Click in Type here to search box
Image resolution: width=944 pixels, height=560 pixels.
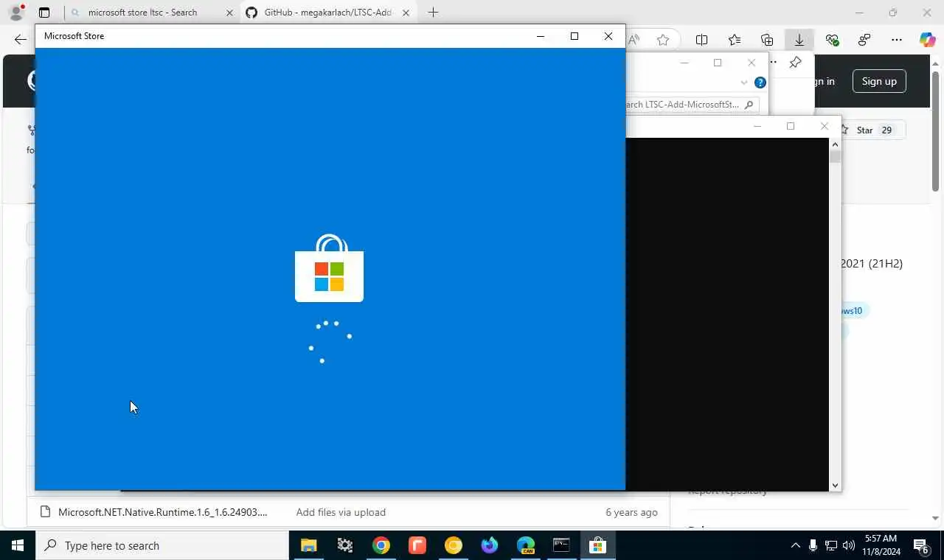pos(162,545)
